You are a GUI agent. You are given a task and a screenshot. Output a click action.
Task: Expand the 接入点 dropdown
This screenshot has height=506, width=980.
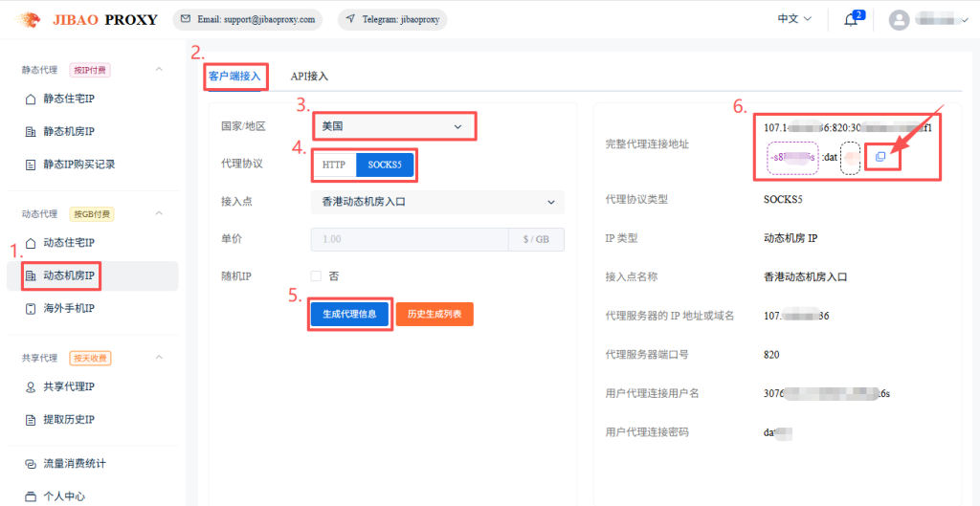tap(437, 202)
